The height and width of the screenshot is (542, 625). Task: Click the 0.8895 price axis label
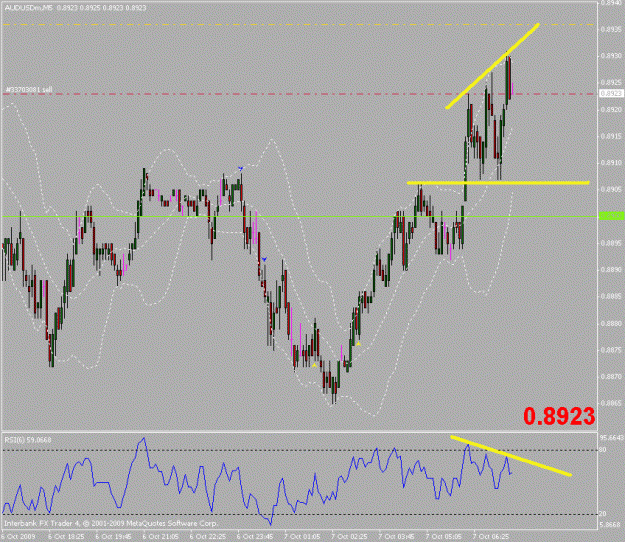611,243
